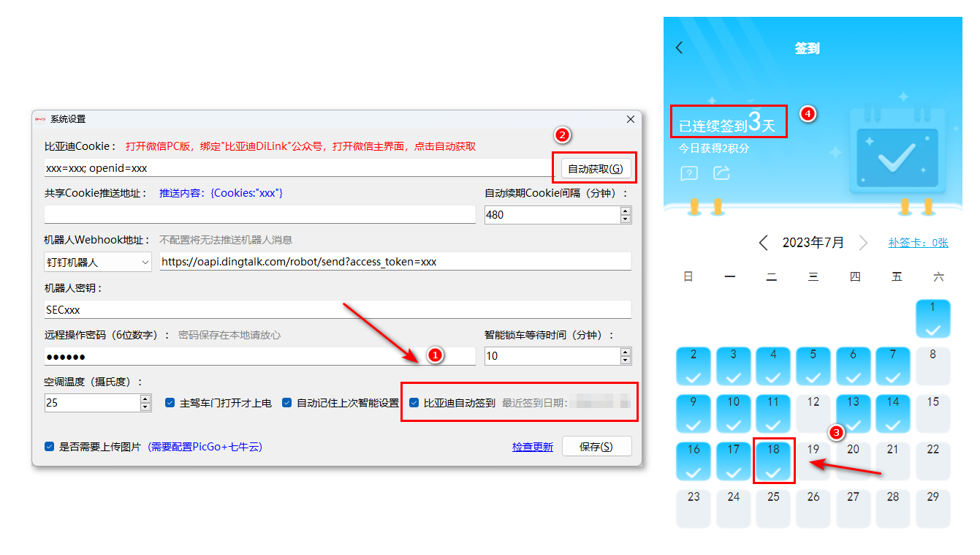Increase 智能锁车等待时间 with up arrow
980x555 pixels.
click(x=625, y=352)
